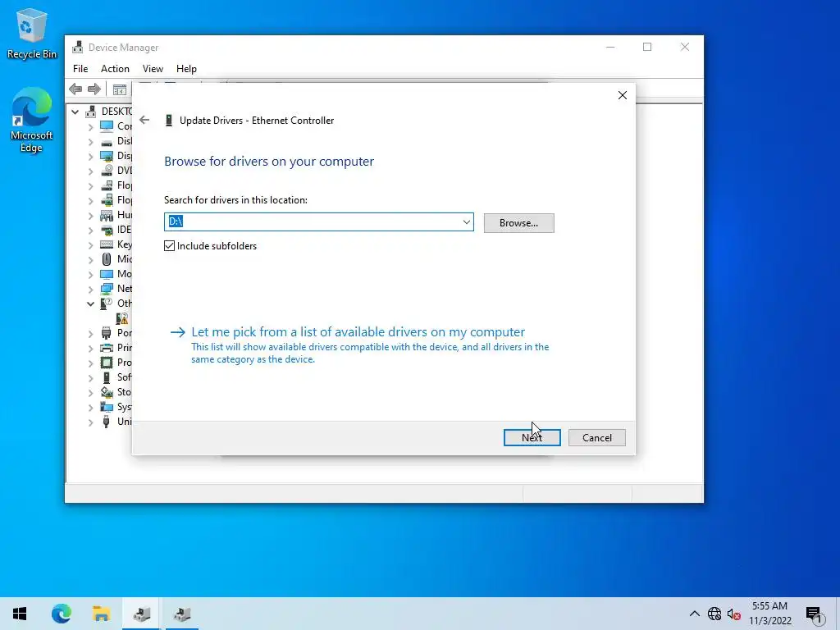Select the Network adapters category icon
Viewport: 840px width, 630px height.
coord(107,289)
